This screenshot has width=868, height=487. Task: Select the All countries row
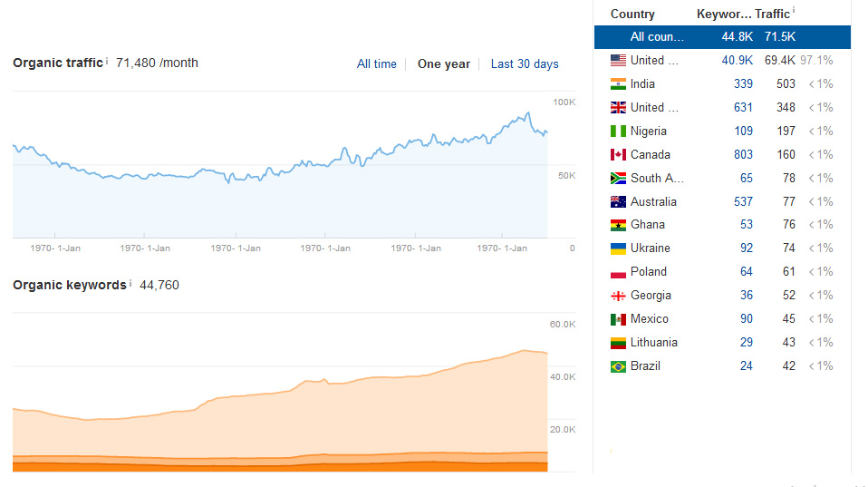722,37
